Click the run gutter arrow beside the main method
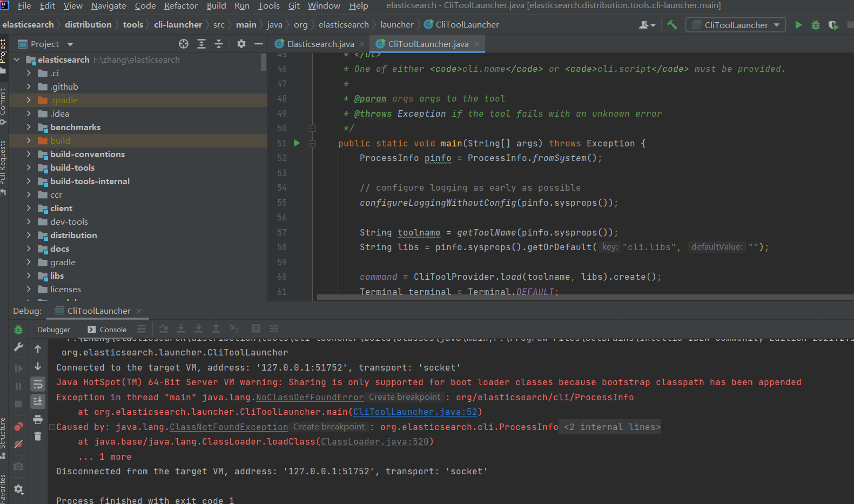 297,143
